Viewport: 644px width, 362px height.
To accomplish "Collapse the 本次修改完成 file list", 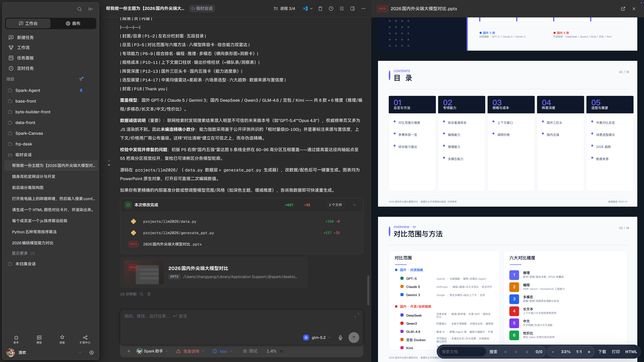I will [x=355, y=205].
